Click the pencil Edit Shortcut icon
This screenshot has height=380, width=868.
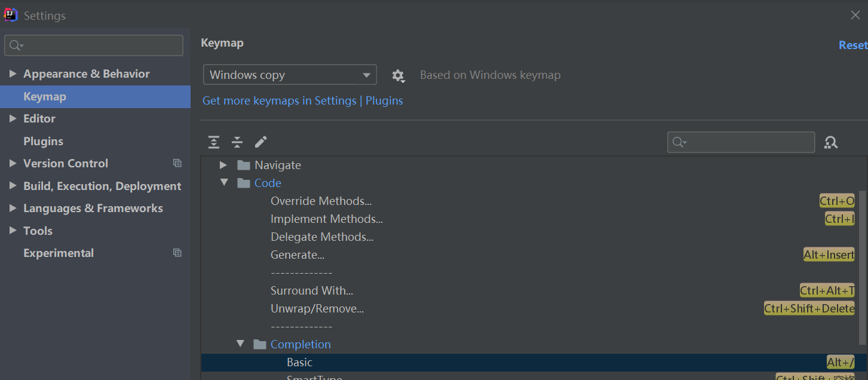260,142
